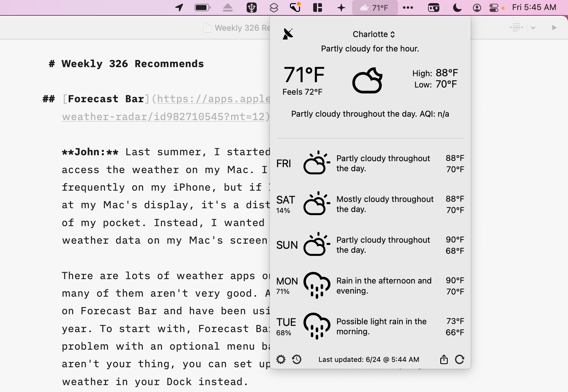Click the Feels 72°F text
The width and height of the screenshot is (568, 392).
pos(302,92)
